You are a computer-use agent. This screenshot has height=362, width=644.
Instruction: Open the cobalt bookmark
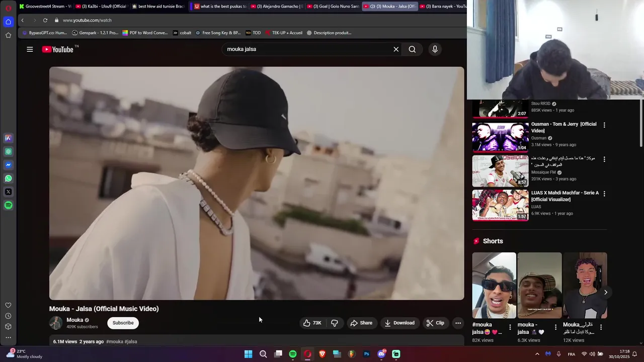pyautogui.click(x=182, y=33)
